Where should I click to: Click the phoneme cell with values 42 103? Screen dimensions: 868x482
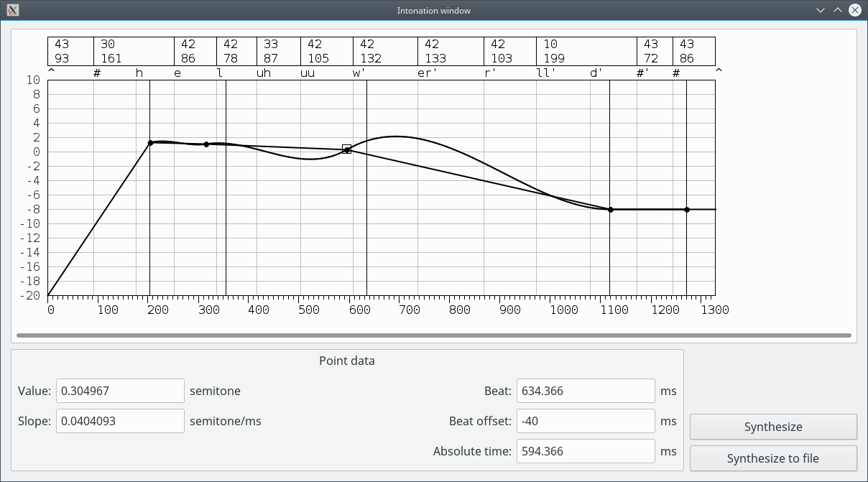(510, 52)
